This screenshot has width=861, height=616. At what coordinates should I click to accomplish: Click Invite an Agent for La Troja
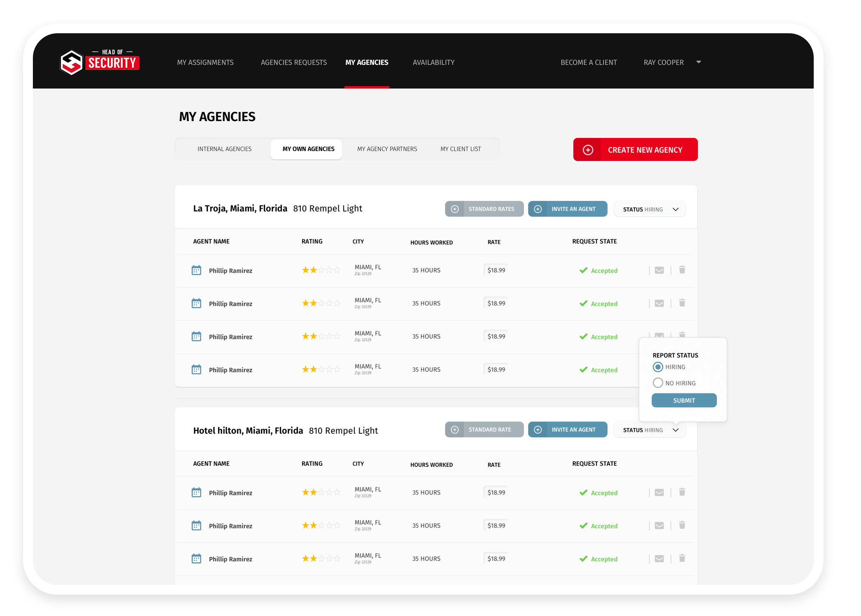tap(568, 209)
